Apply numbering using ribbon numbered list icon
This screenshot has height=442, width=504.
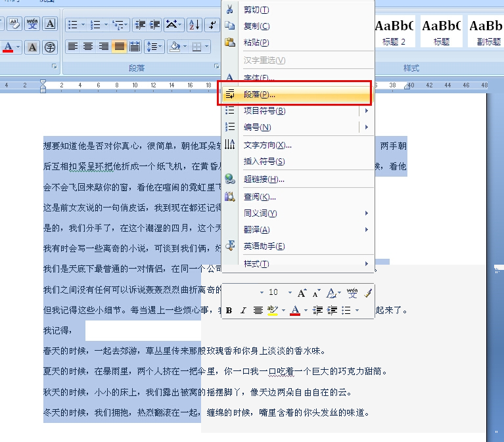click(95, 25)
